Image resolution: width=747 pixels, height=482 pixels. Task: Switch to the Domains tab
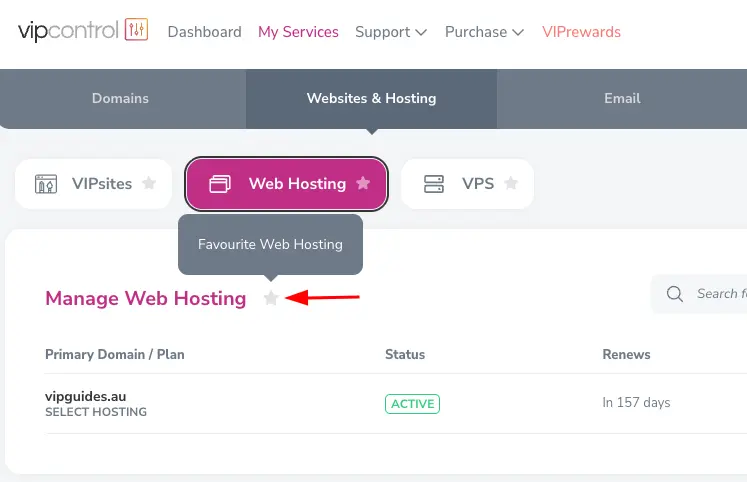tap(120, 98)
